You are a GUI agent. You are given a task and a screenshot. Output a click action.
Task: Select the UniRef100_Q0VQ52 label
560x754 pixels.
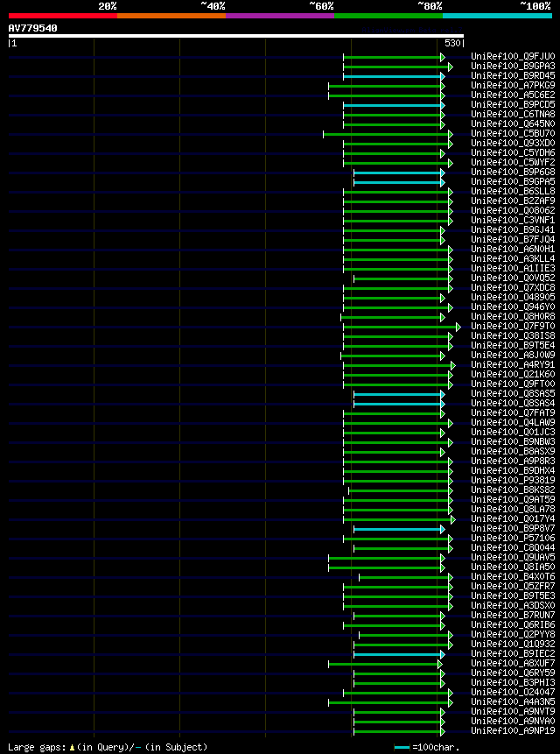point(513,278)
